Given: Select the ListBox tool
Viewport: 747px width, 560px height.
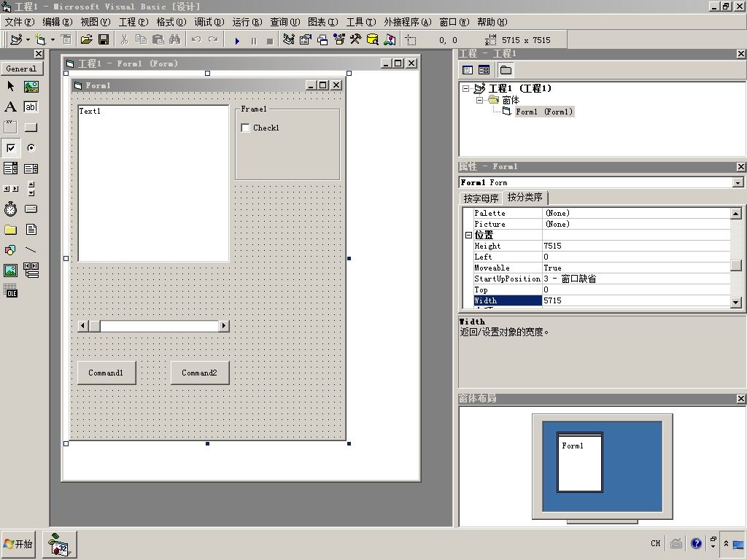Looking at the screenshot, I should point(31,168).
